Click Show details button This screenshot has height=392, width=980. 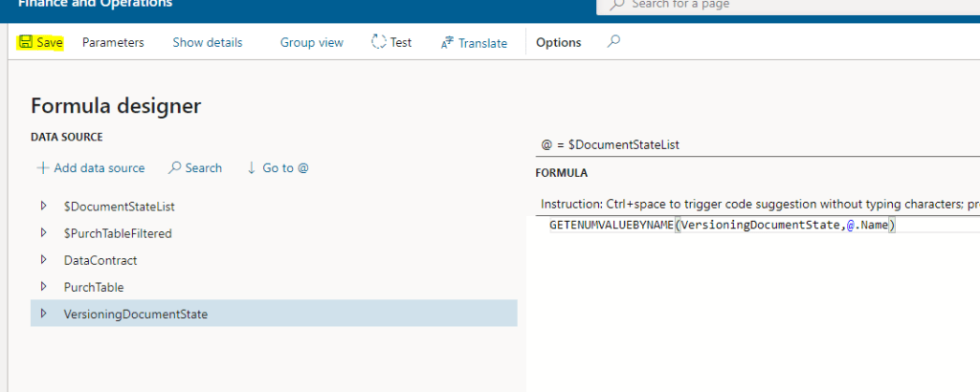(207, 43)
